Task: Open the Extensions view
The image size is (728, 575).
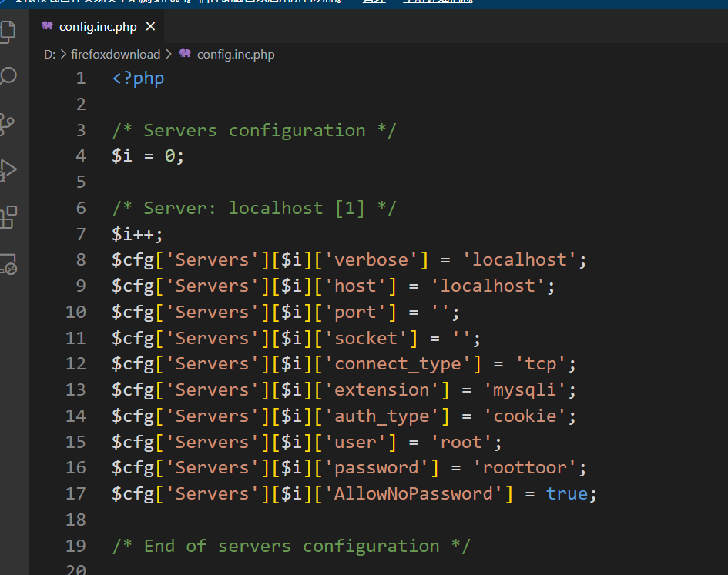Action: coord(8,217)
